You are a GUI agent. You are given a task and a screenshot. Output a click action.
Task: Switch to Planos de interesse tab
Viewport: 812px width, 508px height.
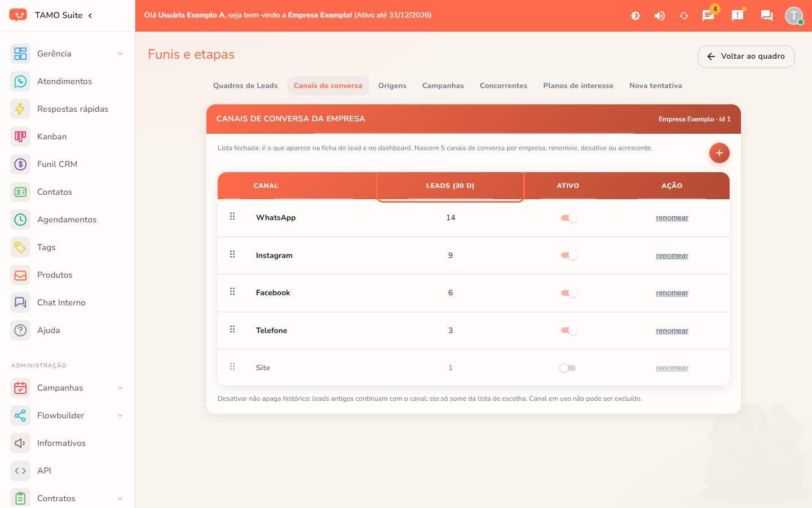coord(578,86)
